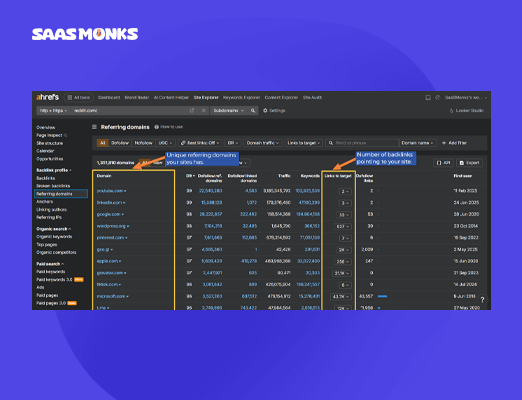This screenshot has width=522, height=400.
Task: Select the All link-type filter
Action: pos(102,143)
